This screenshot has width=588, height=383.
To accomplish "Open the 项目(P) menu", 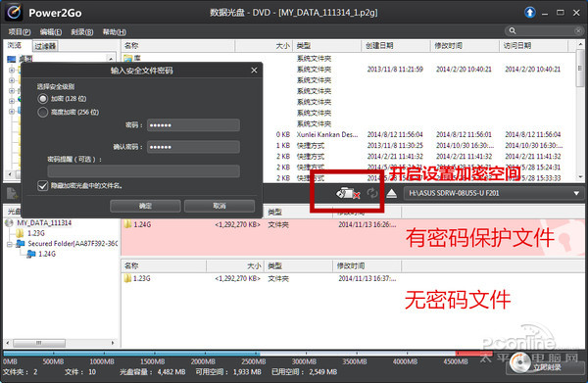I will coord(20,32).
